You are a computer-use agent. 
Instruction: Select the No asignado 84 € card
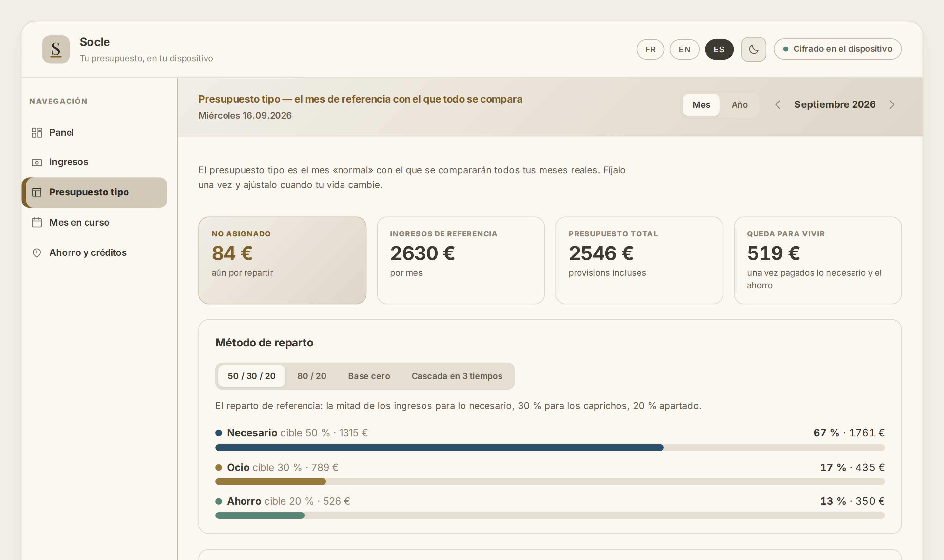click(283, 260)
